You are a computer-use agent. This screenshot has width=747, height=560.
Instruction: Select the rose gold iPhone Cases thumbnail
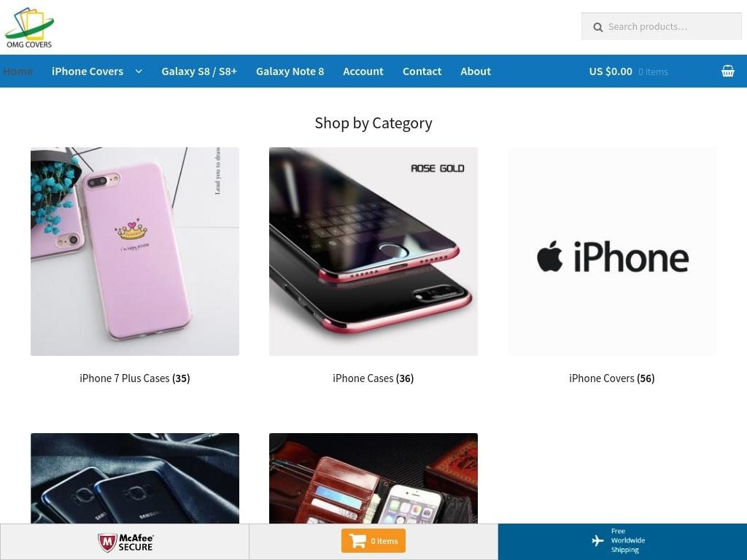(373, 252)
